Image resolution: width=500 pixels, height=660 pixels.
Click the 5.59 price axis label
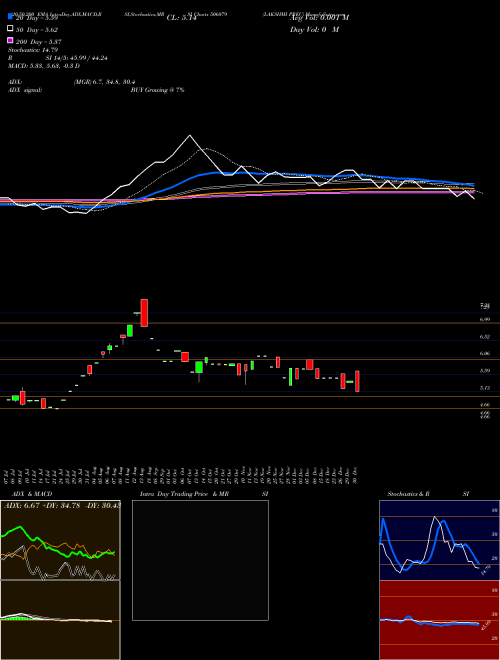coord(484,370)
